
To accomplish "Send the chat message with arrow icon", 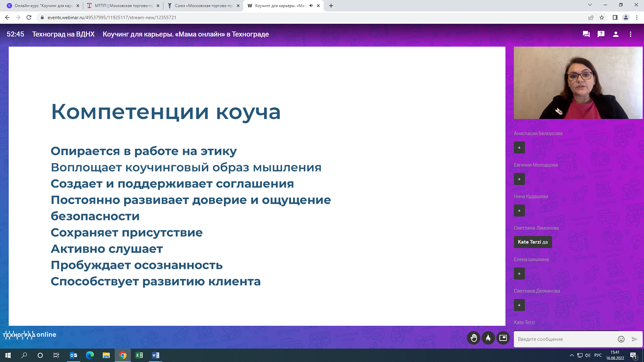I will pos(634,339).
